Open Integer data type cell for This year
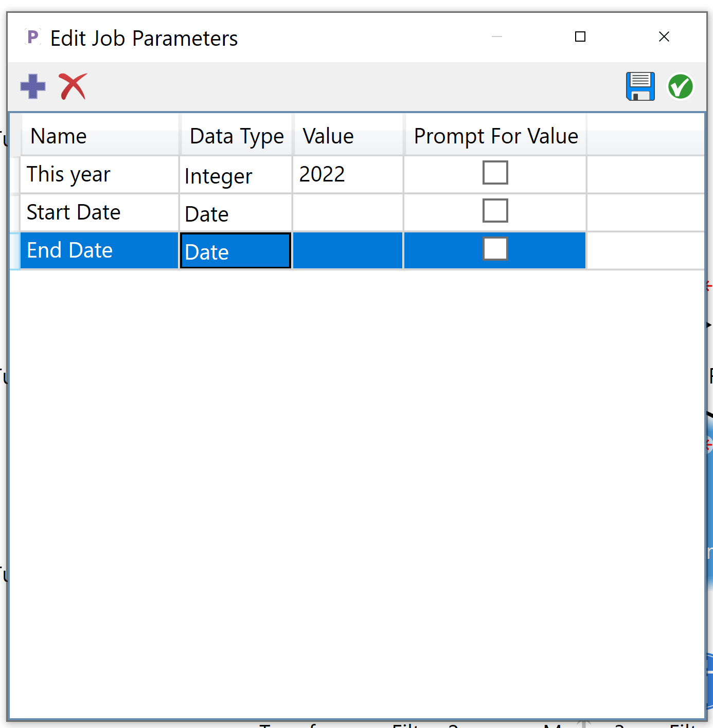The width and height of the screenshot is (713, 728). 236,175
